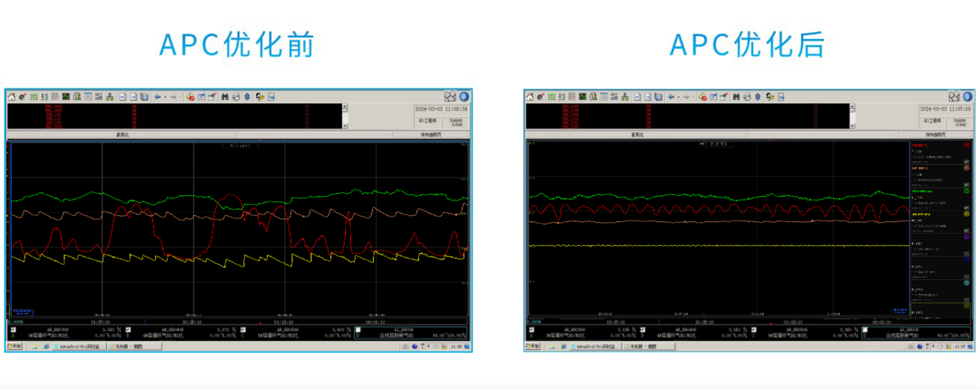Select the 保存趋势页 tab in right window

[935, 135]
